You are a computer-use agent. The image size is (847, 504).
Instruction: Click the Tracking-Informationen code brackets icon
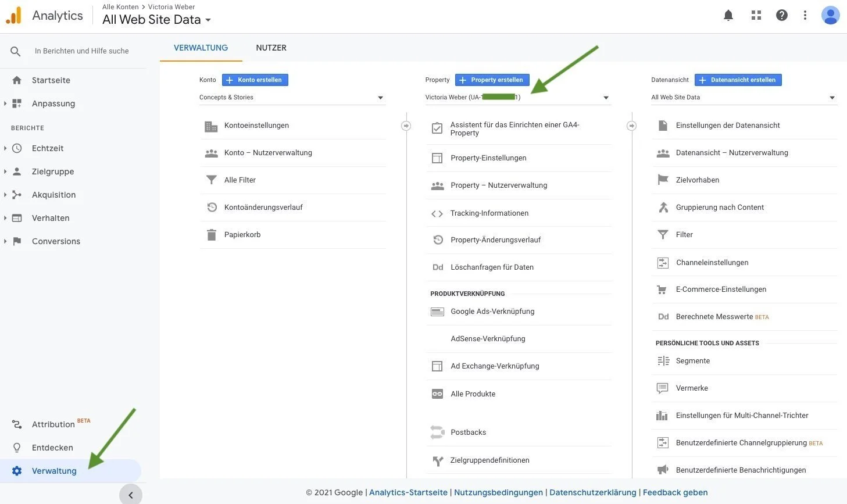pos(437,213)
